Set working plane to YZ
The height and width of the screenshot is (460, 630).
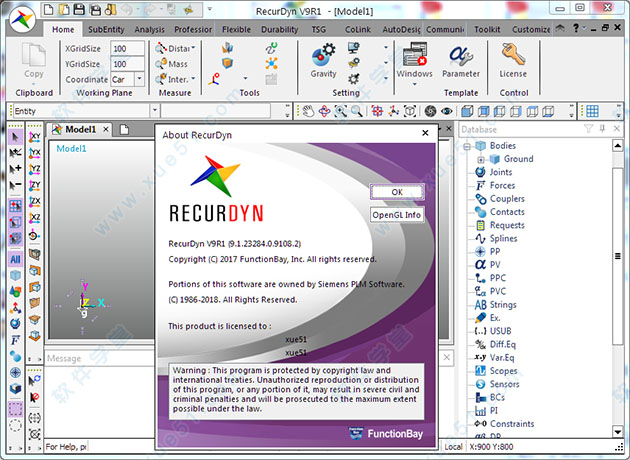(35, 169)
